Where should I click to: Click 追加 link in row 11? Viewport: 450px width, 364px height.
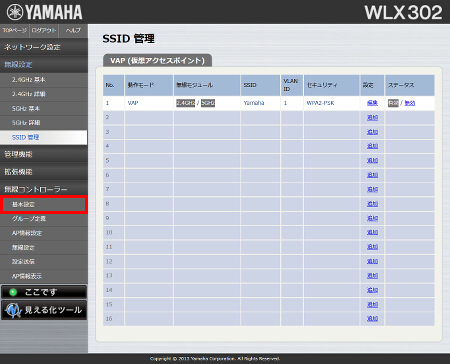pos(372,247)
